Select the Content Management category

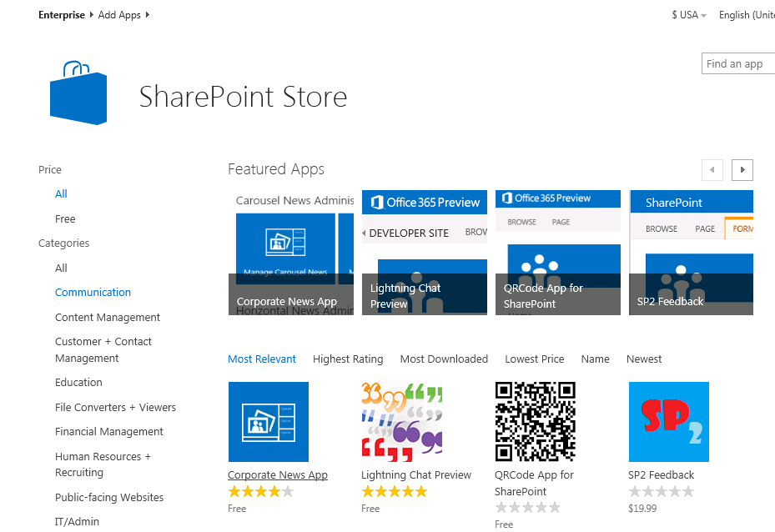pyautogui.click(x=108, y=317)
